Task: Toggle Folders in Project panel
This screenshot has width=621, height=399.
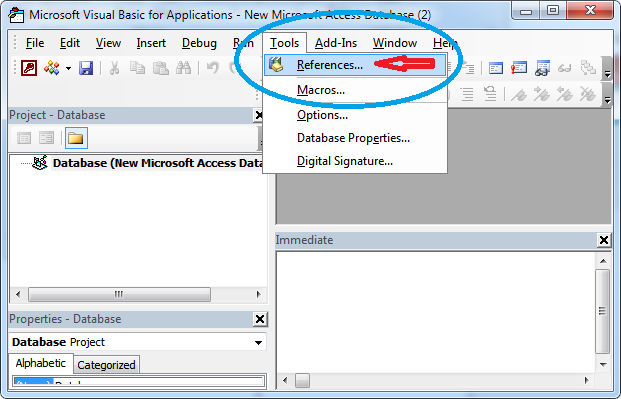Action: pos(76,138)
